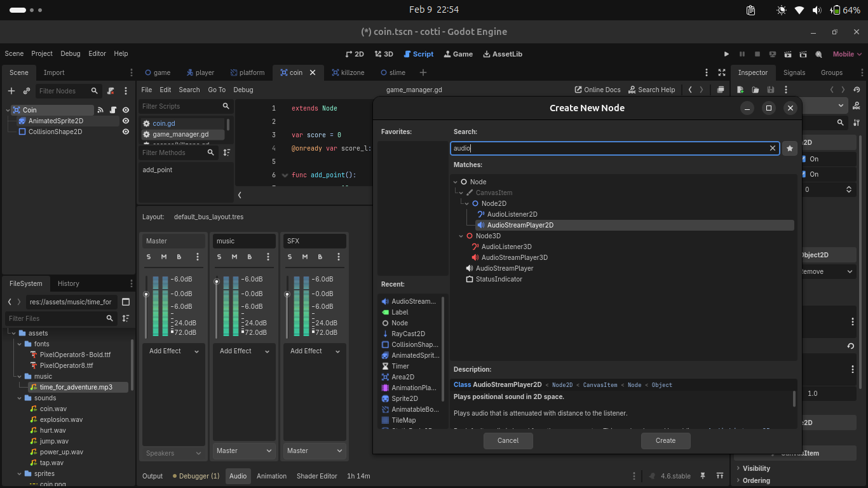The width and height of the screenshot is (868, 488).
Task: Select AudioStreamPlayer3D in the matches list
Action: pyautogui.click(x=514, y=257)
